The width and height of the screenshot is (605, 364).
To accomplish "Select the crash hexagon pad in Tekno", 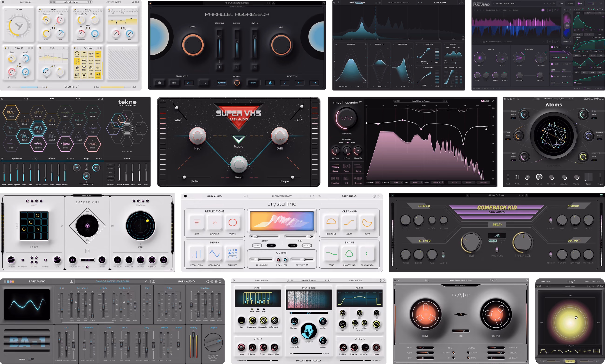I will tap(92, 144).
